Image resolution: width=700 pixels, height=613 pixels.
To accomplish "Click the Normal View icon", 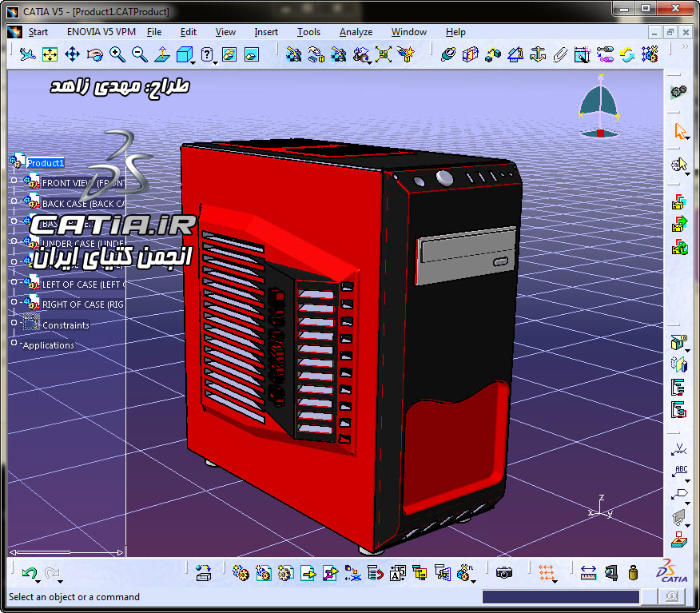I will click(162, 54).
